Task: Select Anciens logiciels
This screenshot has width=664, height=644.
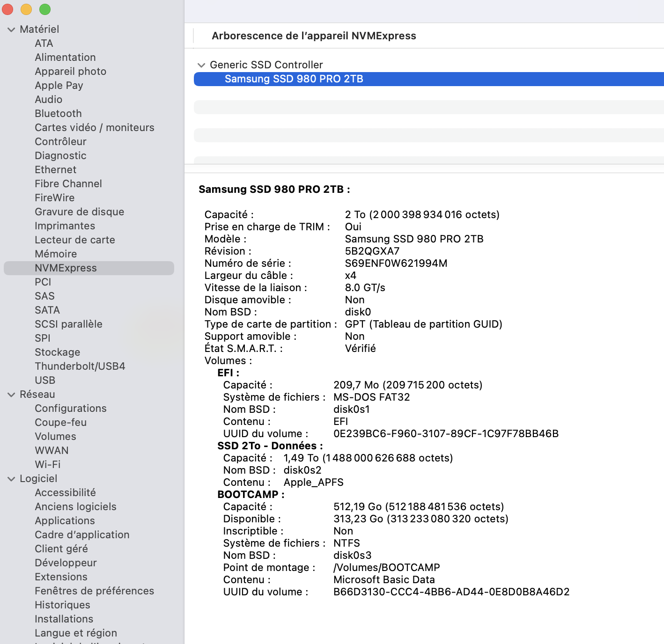Action: click(75, 506)
